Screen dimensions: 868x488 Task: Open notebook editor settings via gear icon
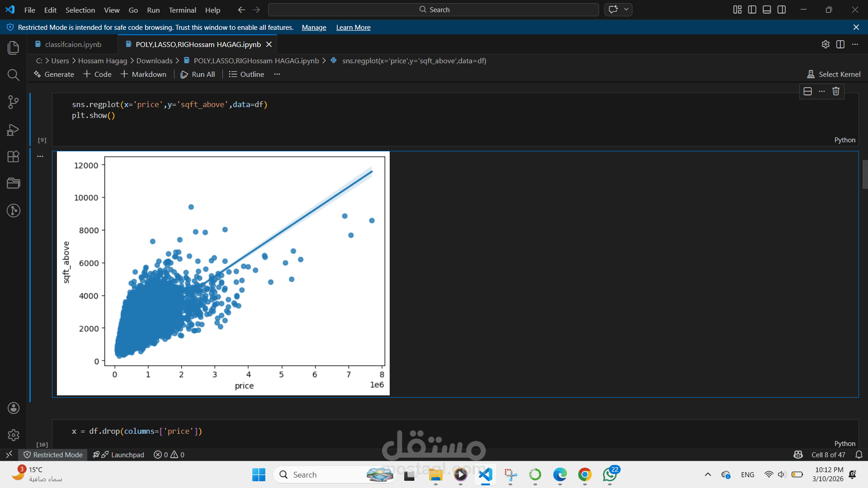pyautogui.click(x=826, y=44)
